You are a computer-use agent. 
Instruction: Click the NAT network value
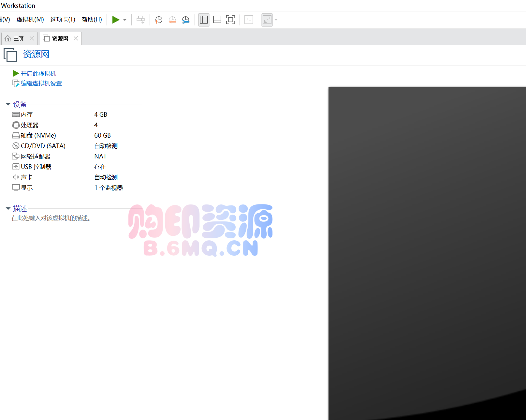point(100,156)
